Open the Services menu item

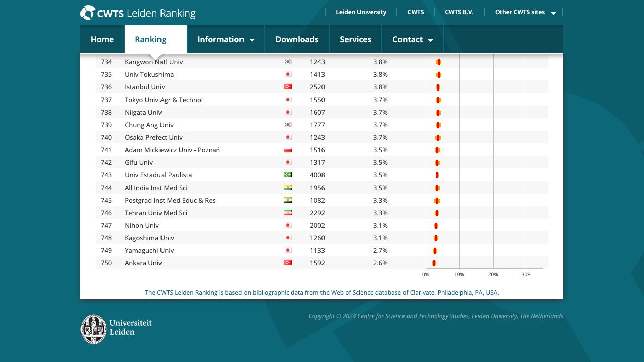coord(355,39)
